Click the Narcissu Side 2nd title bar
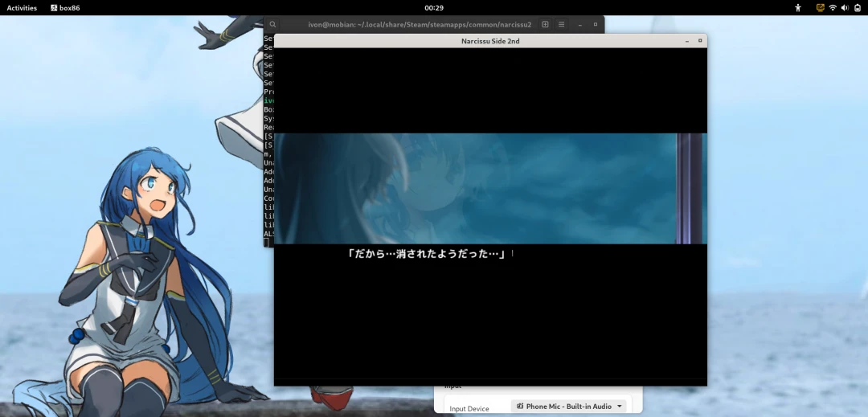 [x=490, y=41]
